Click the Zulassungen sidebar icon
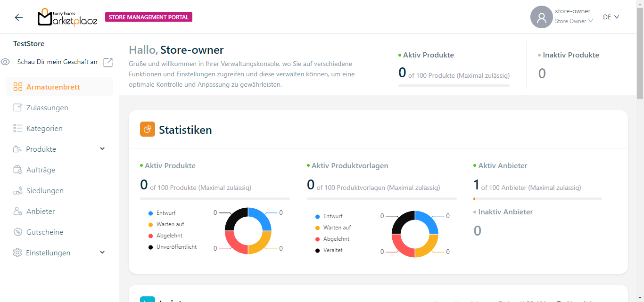The height and width of the screenshot is (302, 644). pos(18,108)
